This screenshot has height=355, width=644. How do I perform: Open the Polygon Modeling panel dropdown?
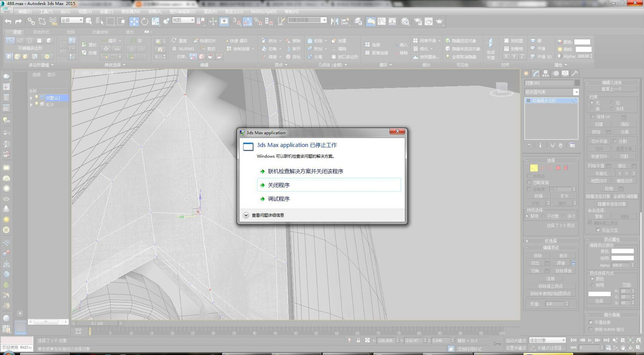point(41,65)
